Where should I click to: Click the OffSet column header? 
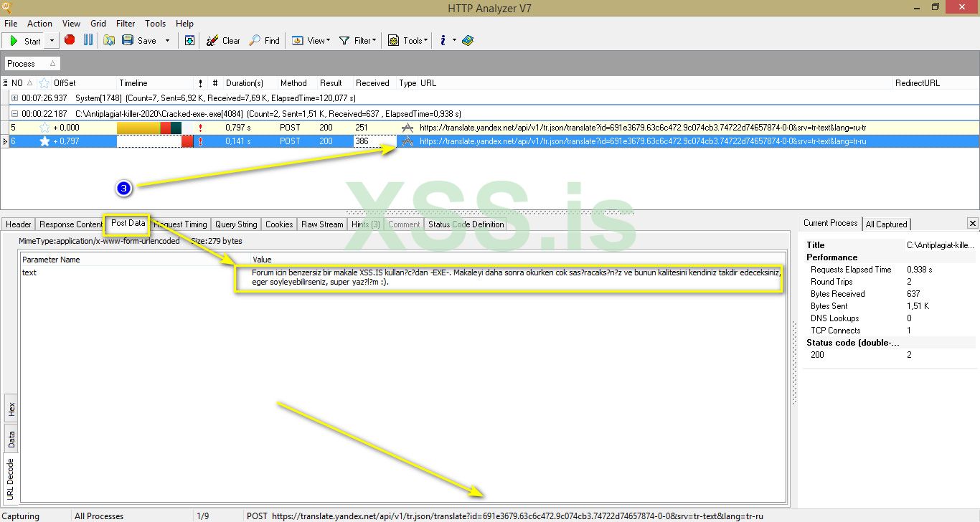(x=84, y=83)
